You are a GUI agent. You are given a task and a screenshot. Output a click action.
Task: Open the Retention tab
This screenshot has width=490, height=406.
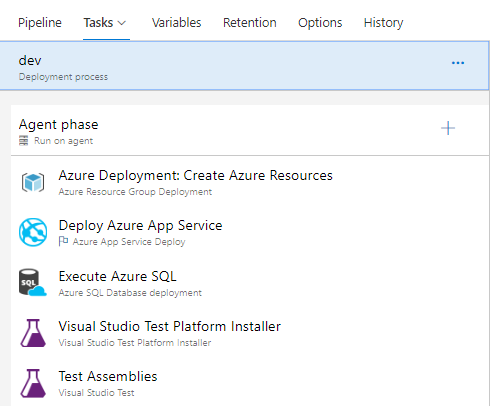(x=250, y=23)
